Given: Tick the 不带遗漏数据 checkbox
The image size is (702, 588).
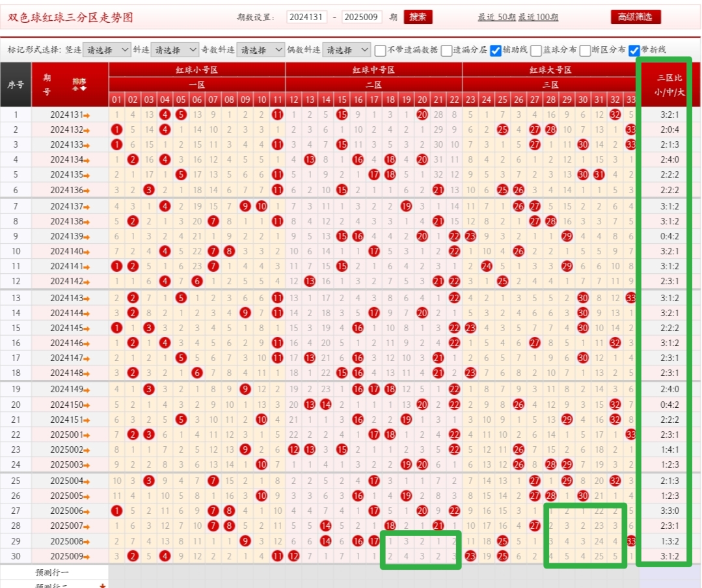Looking at the screenshot, I should point(380,50).
